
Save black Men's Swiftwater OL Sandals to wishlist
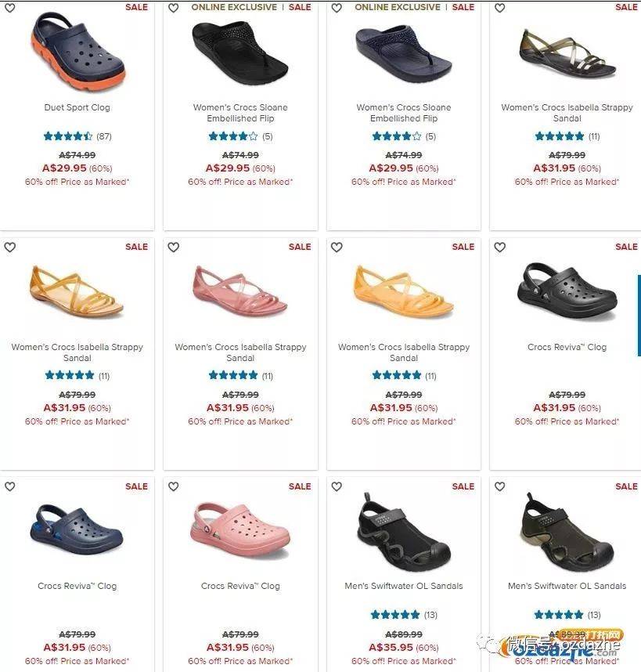337,486
